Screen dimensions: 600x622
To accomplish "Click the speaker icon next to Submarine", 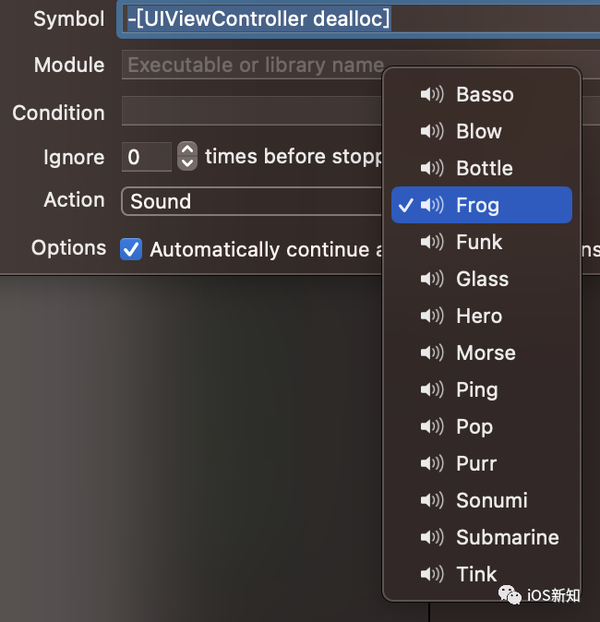I will click(x=432, y=538).
